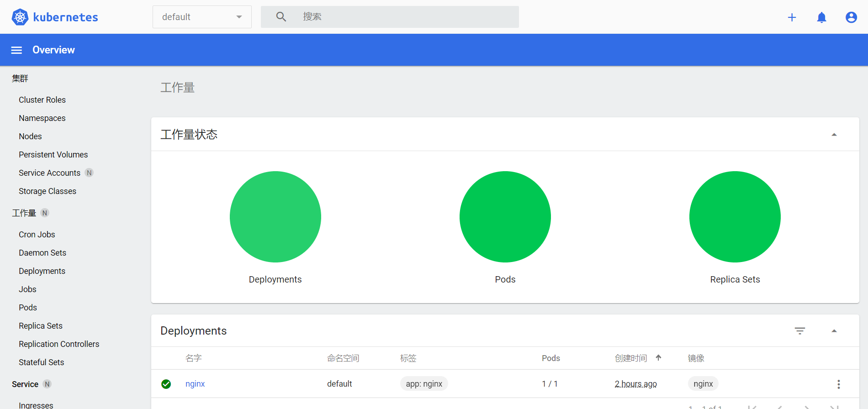Click 标签 column header
Image resolution: width=868 pixels, height=409 pixels.
[408, 358]
